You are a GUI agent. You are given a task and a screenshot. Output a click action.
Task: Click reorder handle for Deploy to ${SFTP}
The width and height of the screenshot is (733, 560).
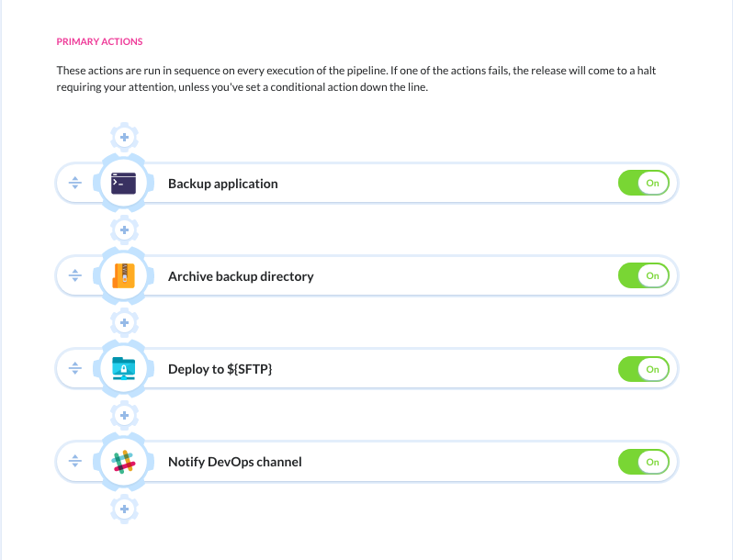pos(74,368)
